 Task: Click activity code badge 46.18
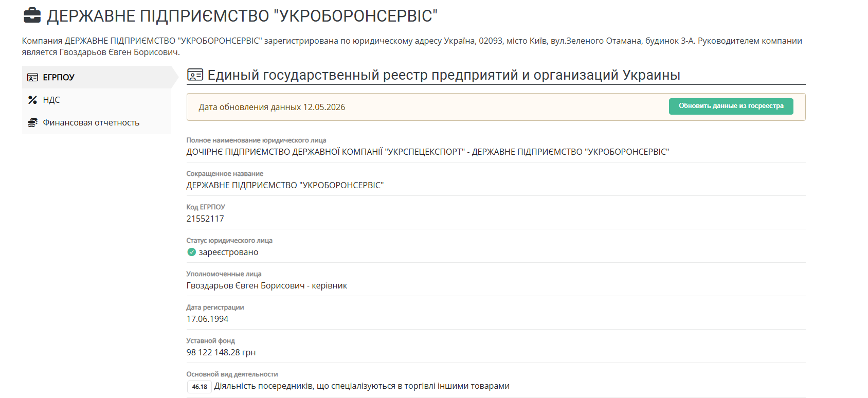tap(200, 387)
